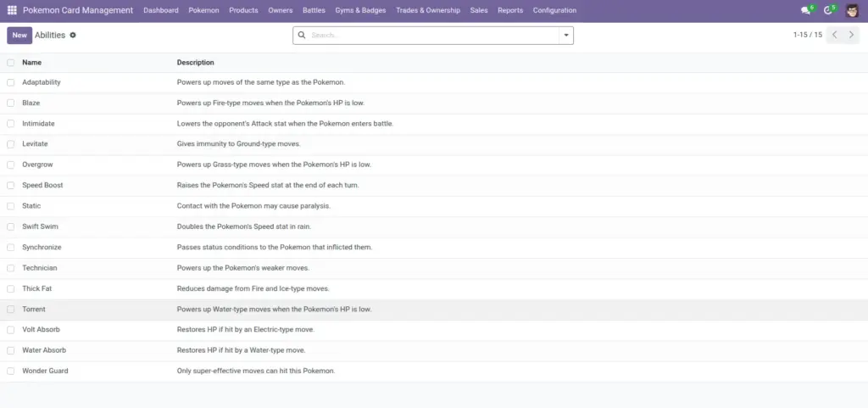The height and width of the screenshot is (408, 868).
Task: Sort by the Description column header
Action: (x=196, y=63)
